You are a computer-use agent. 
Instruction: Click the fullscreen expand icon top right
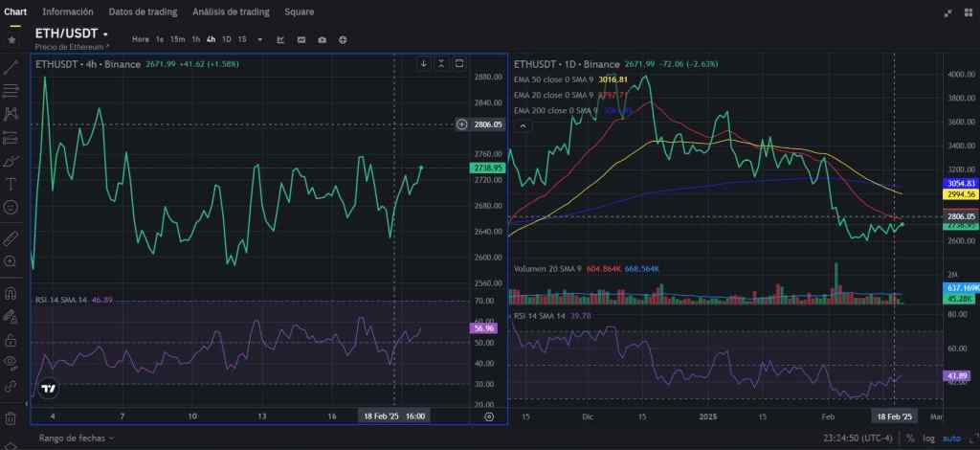(948, 11)
